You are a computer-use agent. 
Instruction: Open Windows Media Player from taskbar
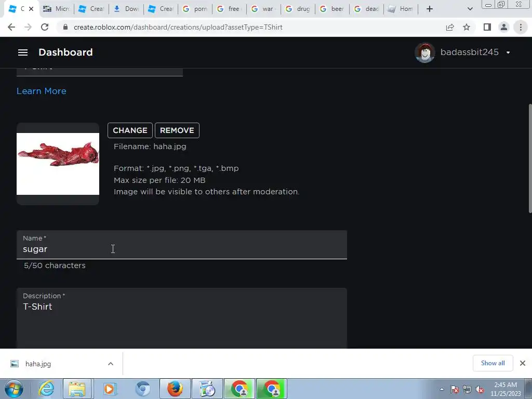tap(109, 389)
